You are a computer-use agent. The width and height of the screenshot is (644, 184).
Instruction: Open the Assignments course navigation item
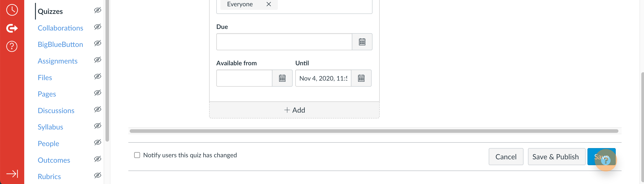[x=57, y=61]
